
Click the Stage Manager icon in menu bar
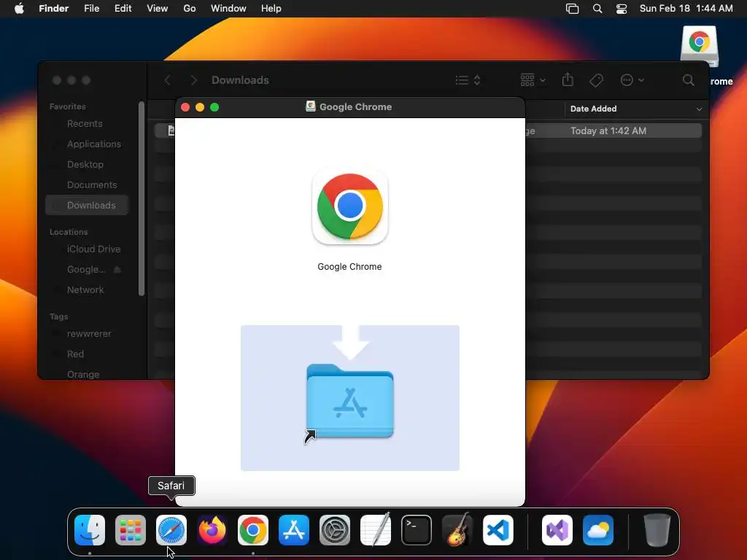click(572, 9)
